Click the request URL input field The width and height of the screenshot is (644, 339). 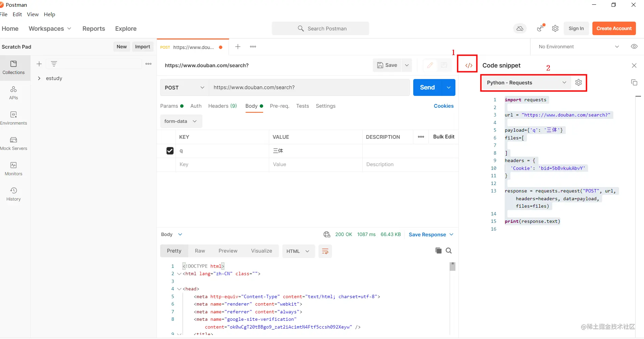coord(309,87)
